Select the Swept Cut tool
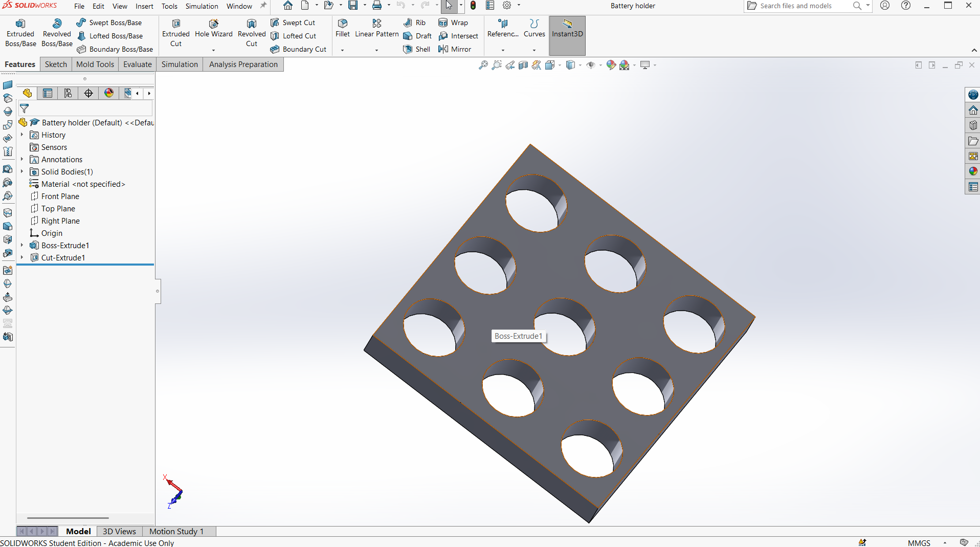The height and width of the screenshot is (547, 980). (x=293, y=23)
